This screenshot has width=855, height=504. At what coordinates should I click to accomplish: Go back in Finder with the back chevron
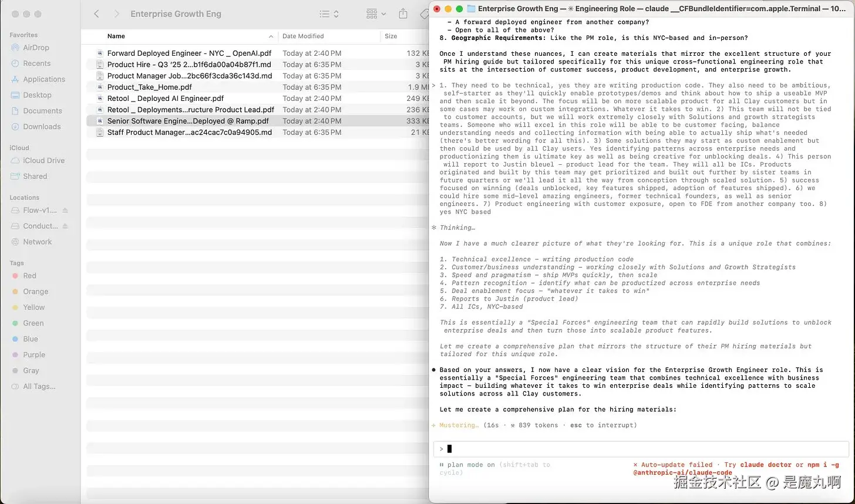pyautogui.click(x=97, y=13)
